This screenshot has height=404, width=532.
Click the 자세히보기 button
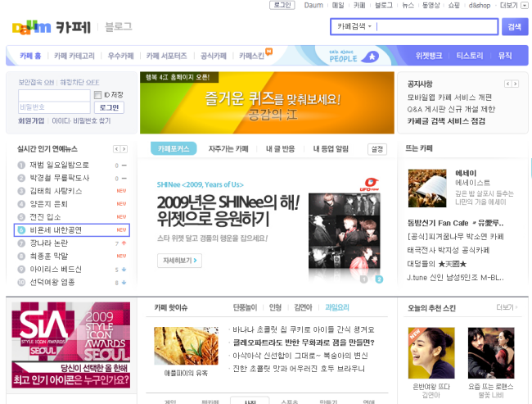coord(179,261)
